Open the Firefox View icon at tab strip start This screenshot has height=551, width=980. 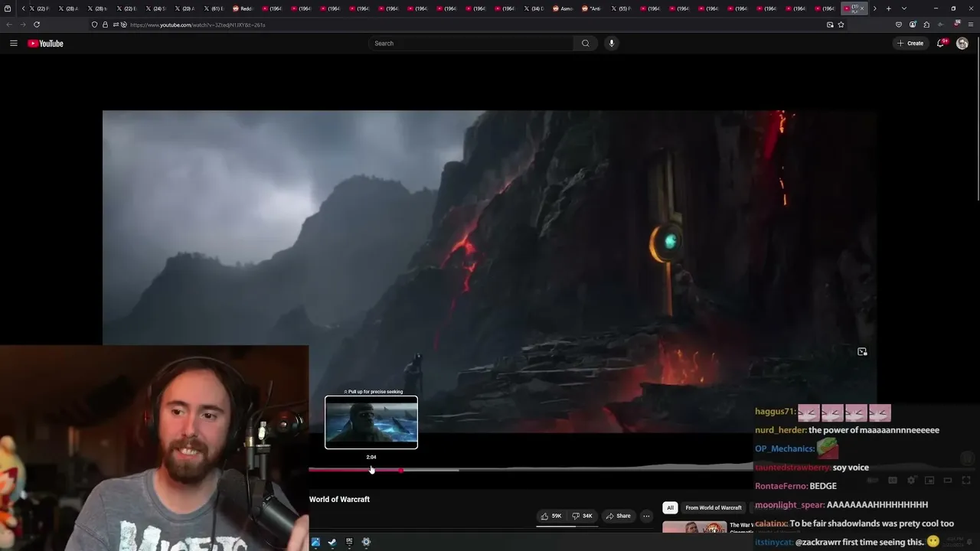click(x=8, y=8)
